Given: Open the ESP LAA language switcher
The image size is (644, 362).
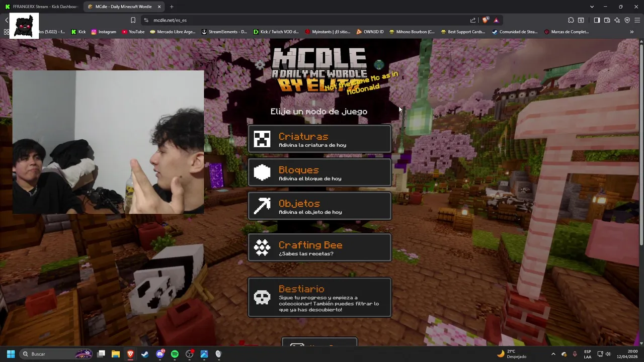Looking at the screenshot, I should [588, 354].
